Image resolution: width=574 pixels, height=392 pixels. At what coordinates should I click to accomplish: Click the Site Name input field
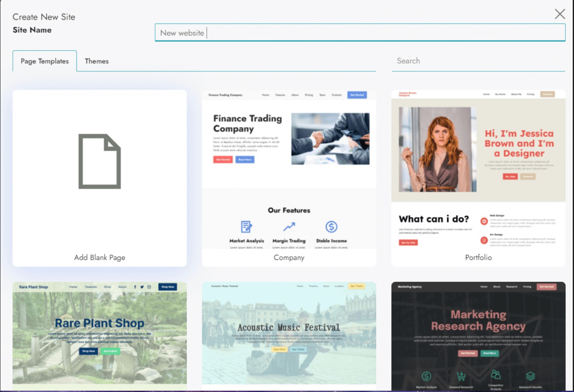pyautogui.click(x=360, y=32)
